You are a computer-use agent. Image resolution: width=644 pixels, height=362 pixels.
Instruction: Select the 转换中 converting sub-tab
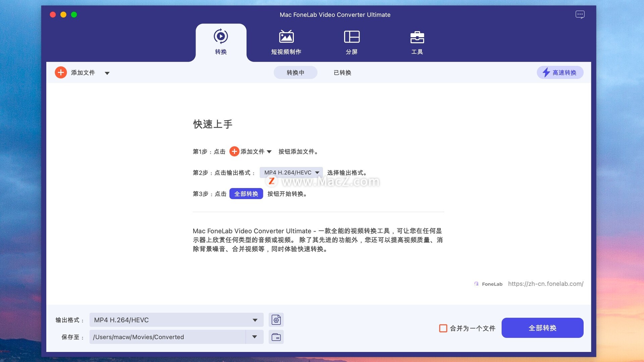295,72
